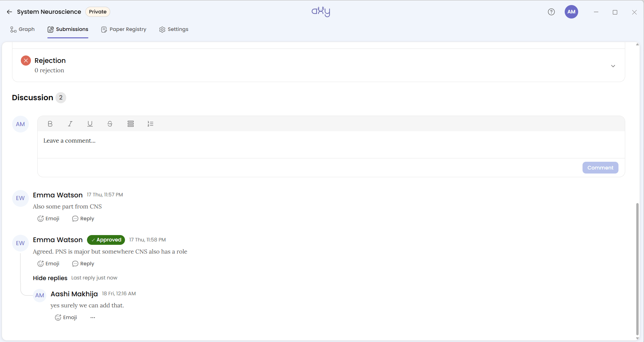Screen dimensions: 644x342
Task: Toggle italic formatting in comment editor
Action: 70,124
